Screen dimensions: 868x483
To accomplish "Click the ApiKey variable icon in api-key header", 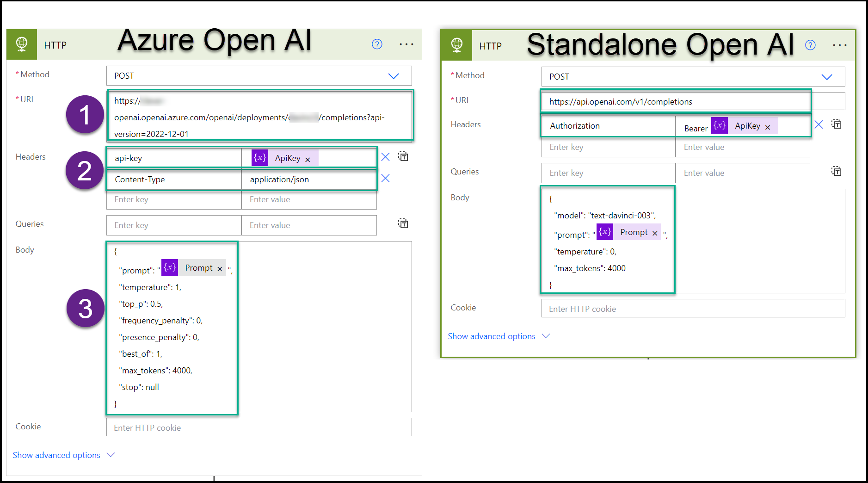I will [260, 158].
